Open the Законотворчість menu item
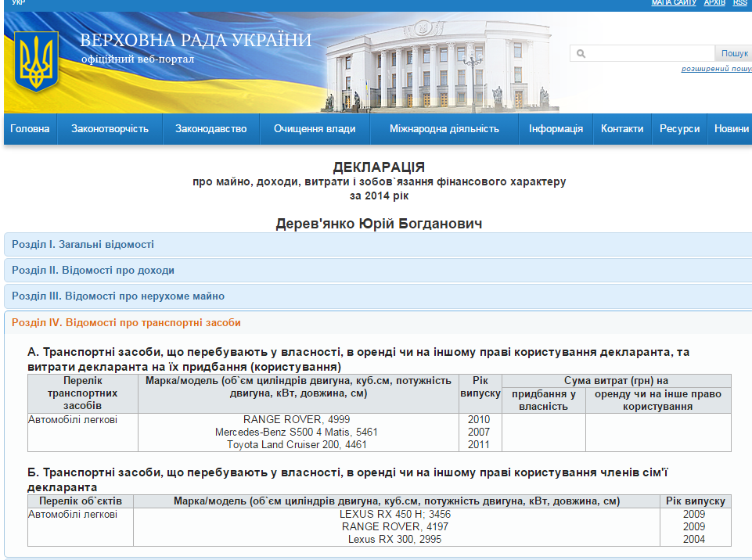Viewport: 752px width, 560px height. tap(110, 129)
